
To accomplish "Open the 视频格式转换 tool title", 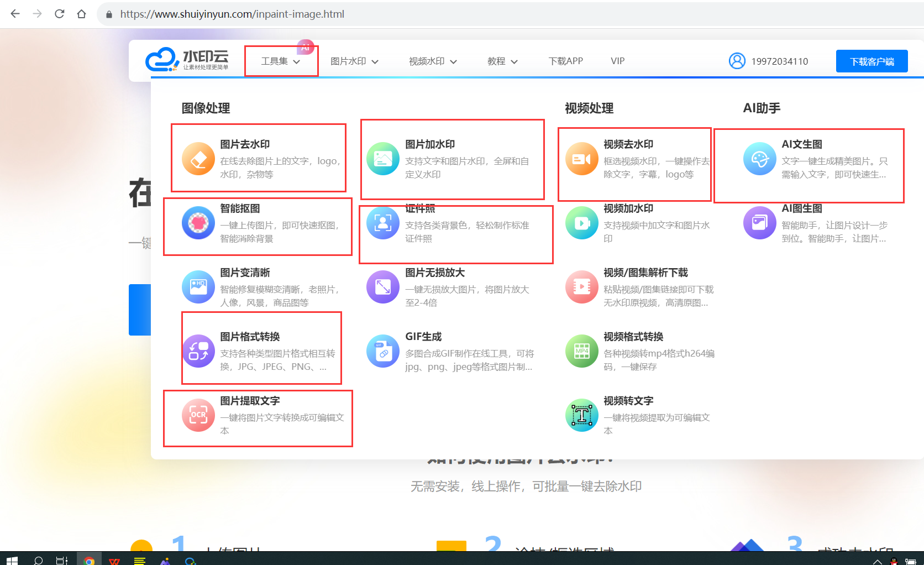I will pos(633,337).
